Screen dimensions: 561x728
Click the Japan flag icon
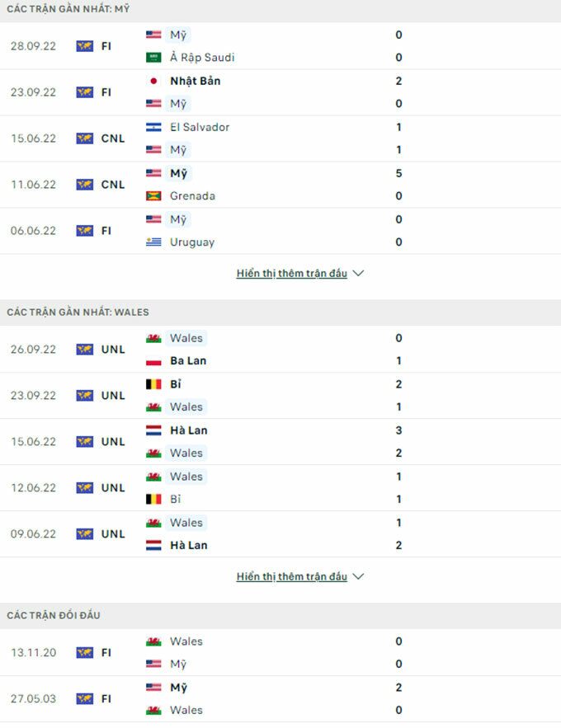tap(153, 81)
